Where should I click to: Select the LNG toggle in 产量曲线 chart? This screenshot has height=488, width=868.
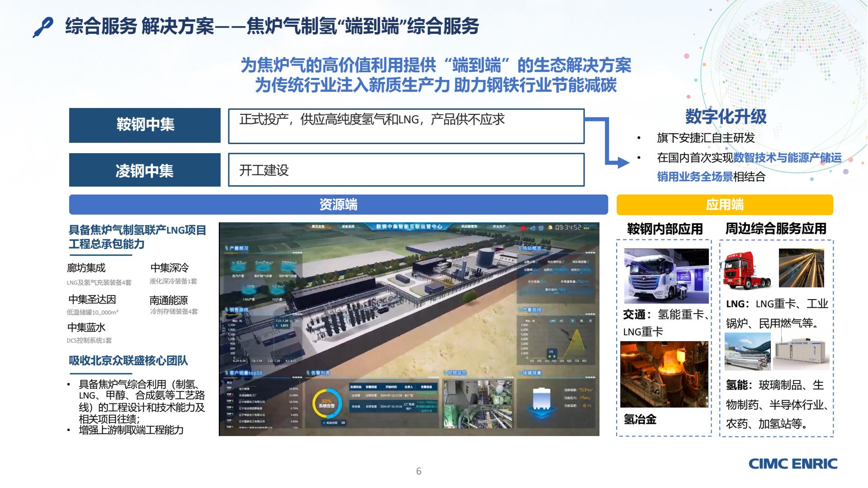553,321
